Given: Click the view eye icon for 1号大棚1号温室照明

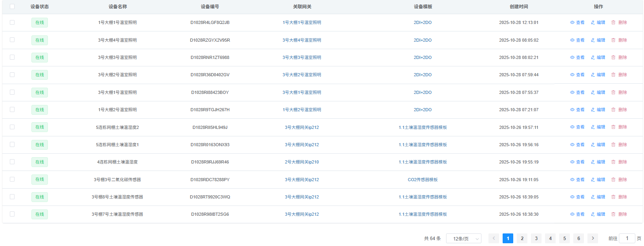Looking at the screenshot, I should (x=573, y=23).
